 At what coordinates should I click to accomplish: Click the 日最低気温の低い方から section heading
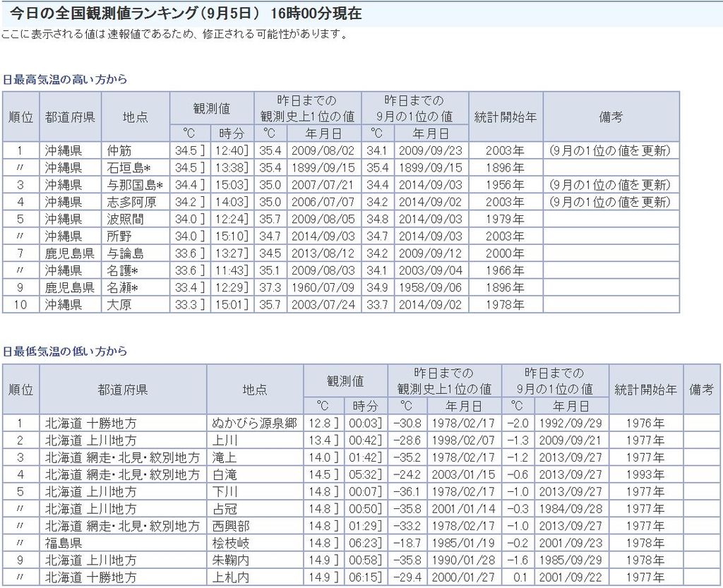click(x=64, y=351)
